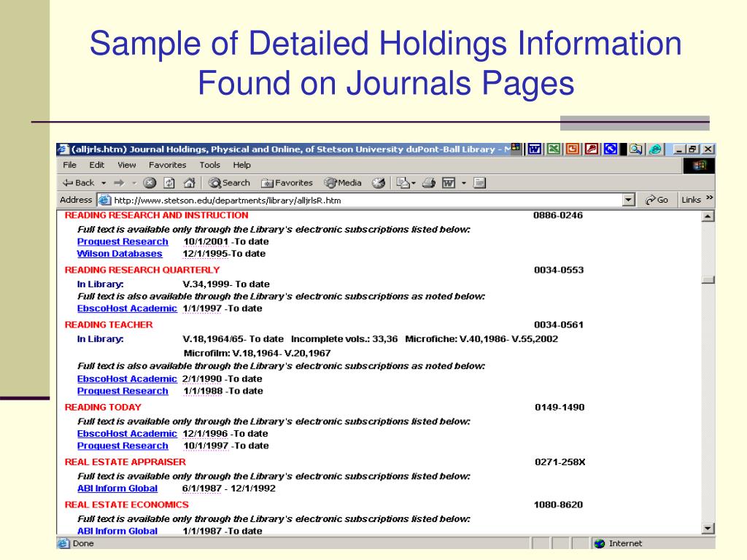This screenshot has height=560, width=747.
Task: Go to the Home page icon
Action: click(x=190, y=183)
